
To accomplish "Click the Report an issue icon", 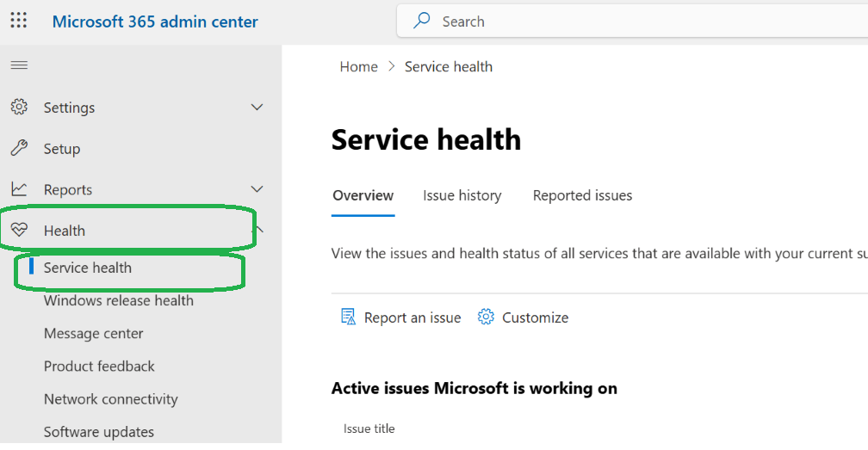I will tap(348, 317).
